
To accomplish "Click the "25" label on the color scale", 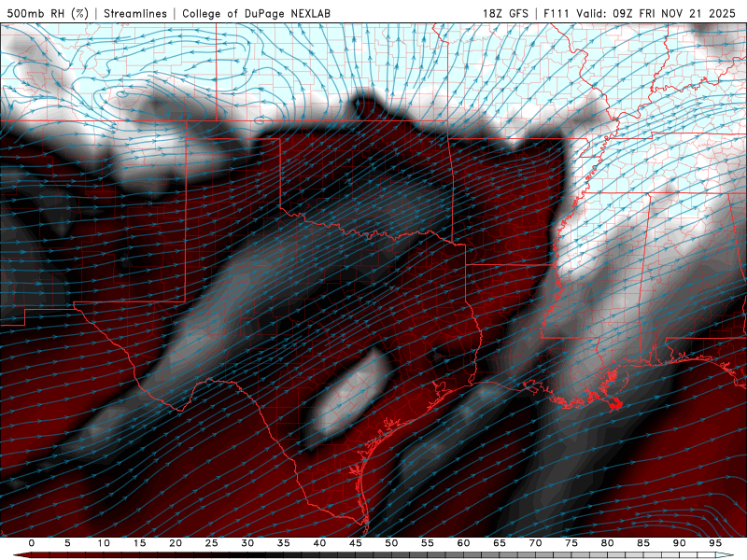I will tap(212, 543).
